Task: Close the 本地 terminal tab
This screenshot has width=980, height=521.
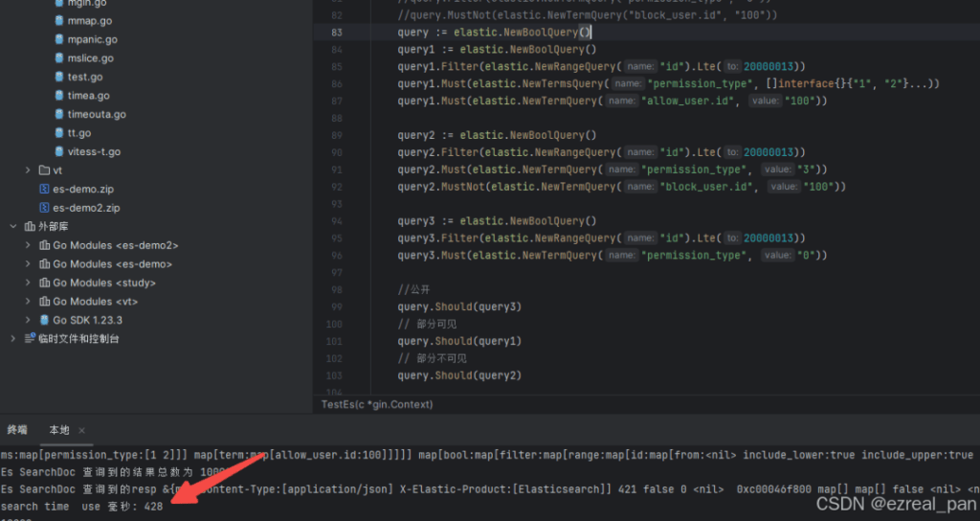Action: (82, 431)
